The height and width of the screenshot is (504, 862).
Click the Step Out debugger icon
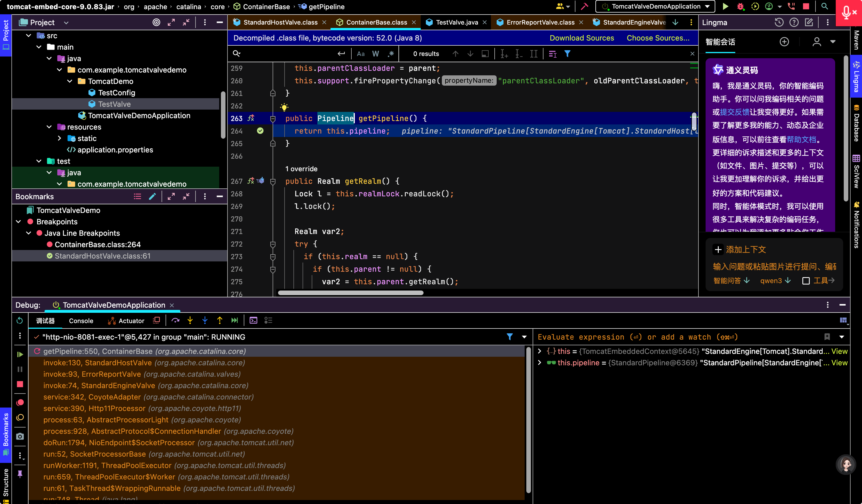pyautogui.click(x=219, y=320)
